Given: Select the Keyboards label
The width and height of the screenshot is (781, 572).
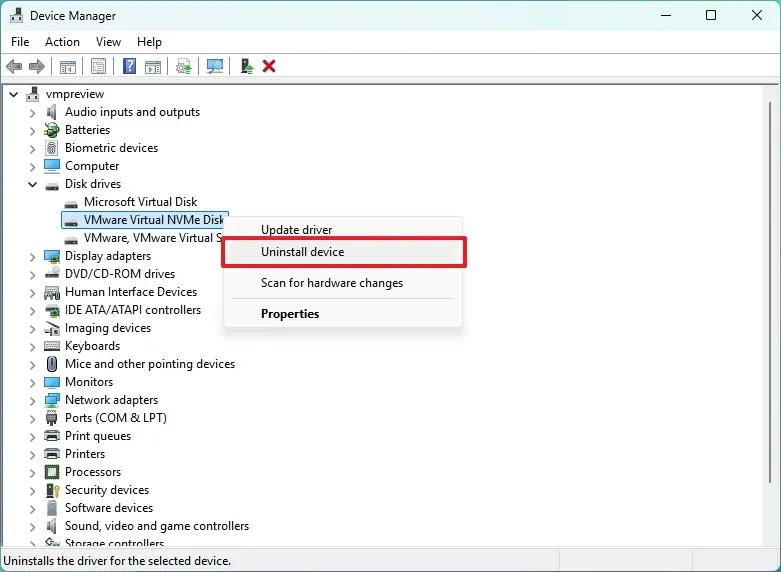Looking at the screenshot, I should tap(92, 346).
